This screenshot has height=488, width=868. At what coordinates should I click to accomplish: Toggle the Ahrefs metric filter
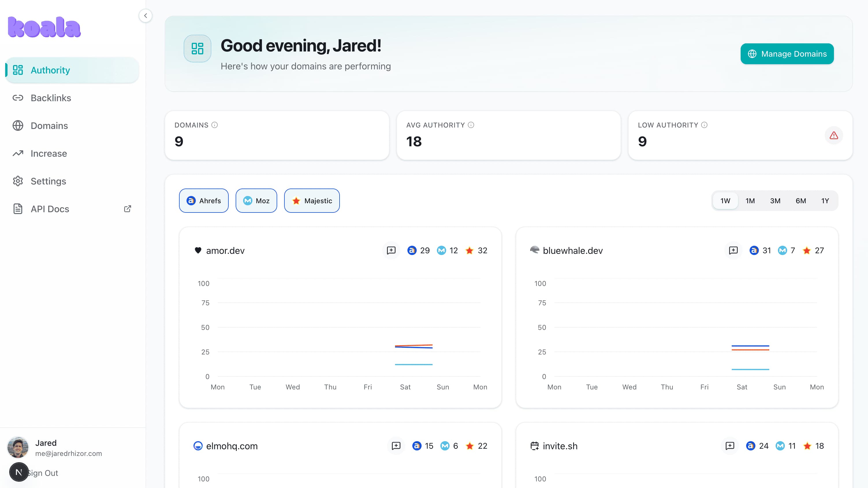[x=204, y=201]
